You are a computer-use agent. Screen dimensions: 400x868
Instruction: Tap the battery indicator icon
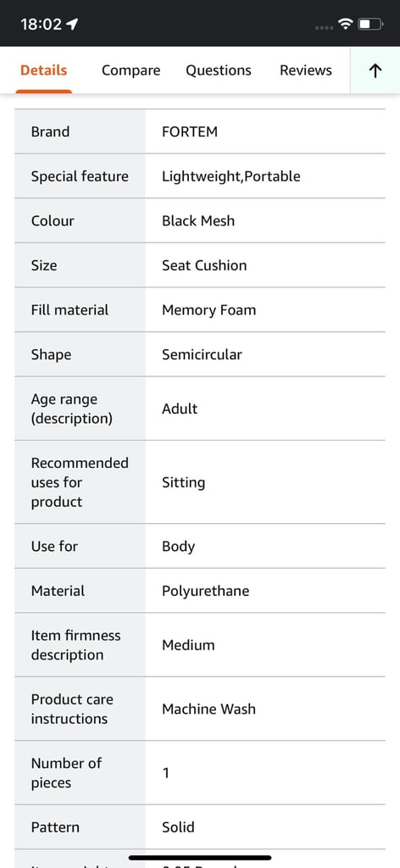370,24
